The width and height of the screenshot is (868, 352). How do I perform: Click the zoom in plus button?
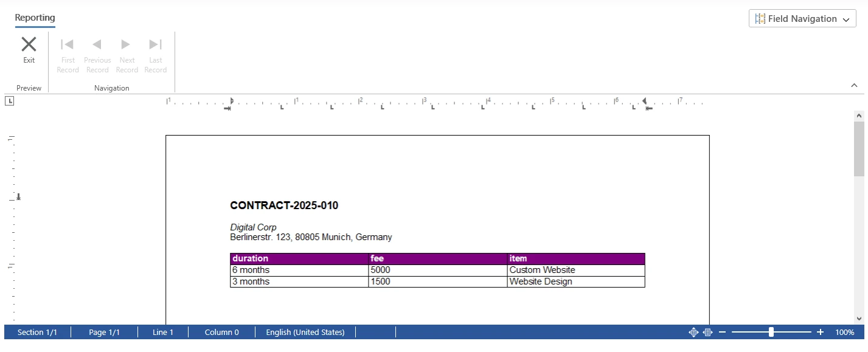(x=820, y=332)
